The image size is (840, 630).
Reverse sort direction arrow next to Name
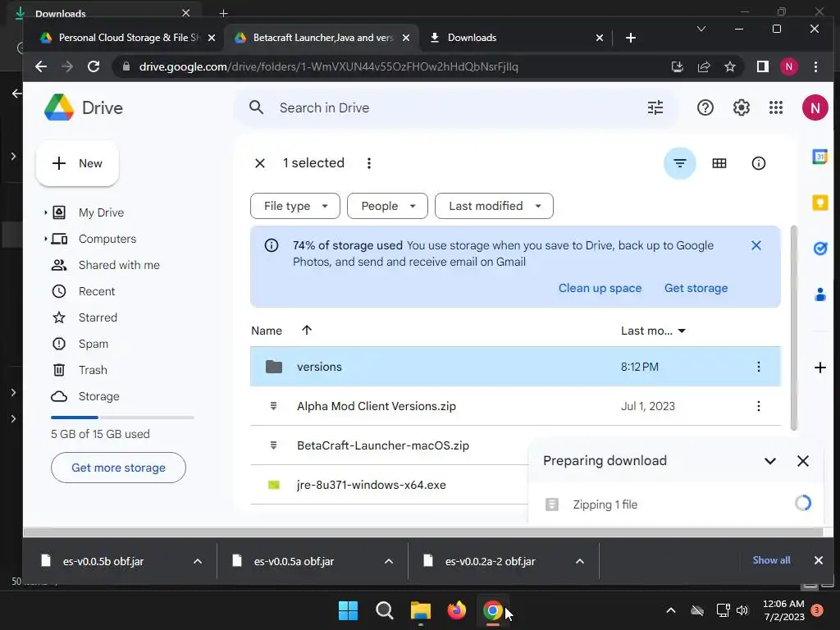coord(307,330)
